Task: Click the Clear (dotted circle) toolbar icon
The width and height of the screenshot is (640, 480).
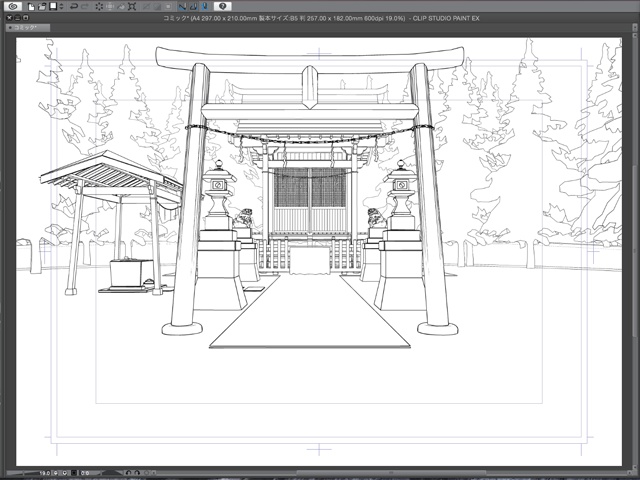Action: [99, 7]
